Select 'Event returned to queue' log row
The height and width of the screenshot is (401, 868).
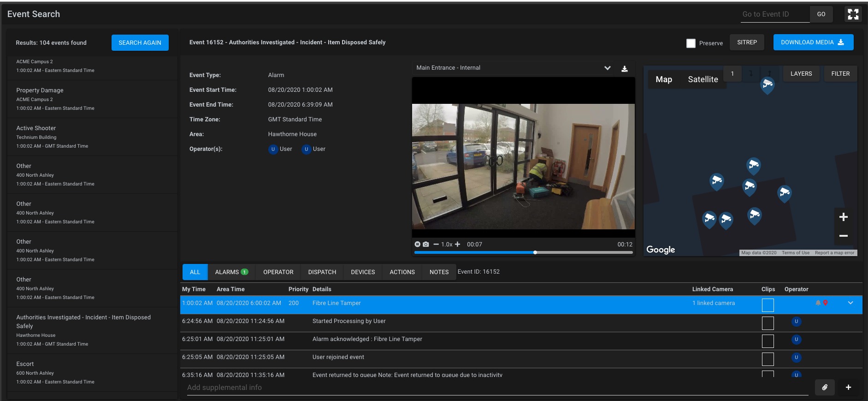tap(521, 373)
